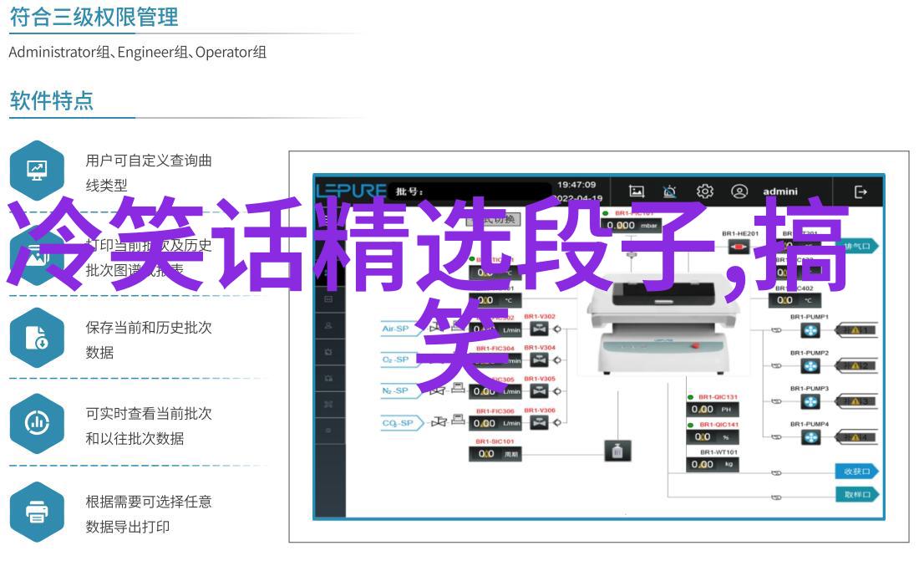Click the 取样口 sampling port button
924x566 pixels.
(x=857, y=495)
